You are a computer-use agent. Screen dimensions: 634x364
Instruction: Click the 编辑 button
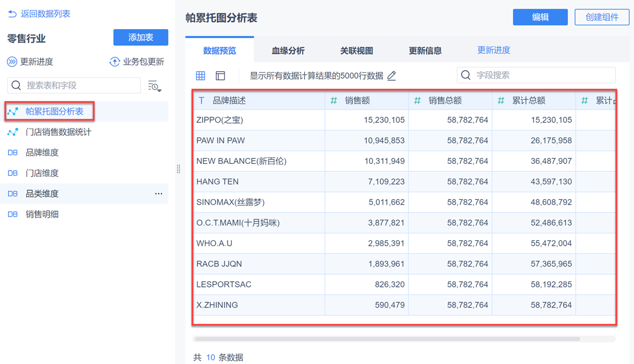[540, 17]
